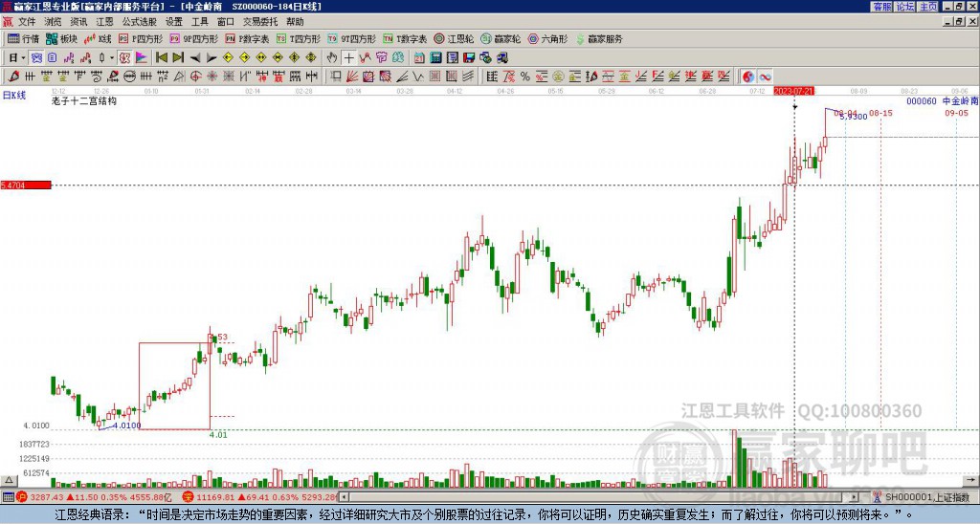Viewport: 980px width, 524px height.
Task: Open the 帮助 menu
Action: pos(295,22)
